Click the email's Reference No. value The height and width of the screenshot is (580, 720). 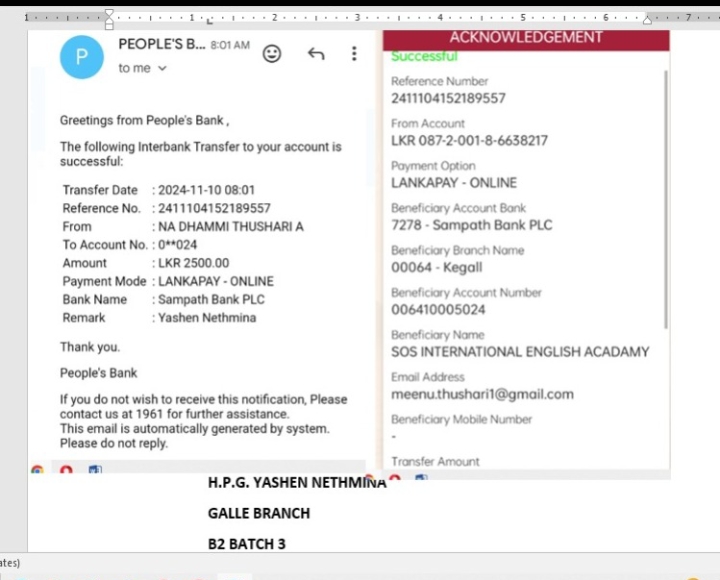214,208
